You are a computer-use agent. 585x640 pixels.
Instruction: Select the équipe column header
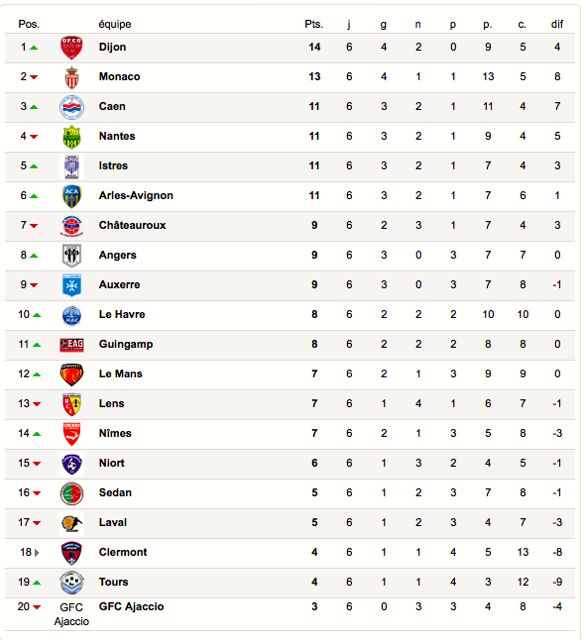point(115,24)
